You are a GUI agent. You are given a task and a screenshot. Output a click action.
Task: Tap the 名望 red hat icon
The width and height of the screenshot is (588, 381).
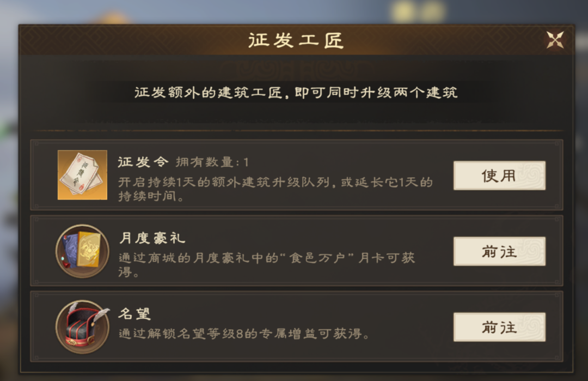[x=83, y=326]
